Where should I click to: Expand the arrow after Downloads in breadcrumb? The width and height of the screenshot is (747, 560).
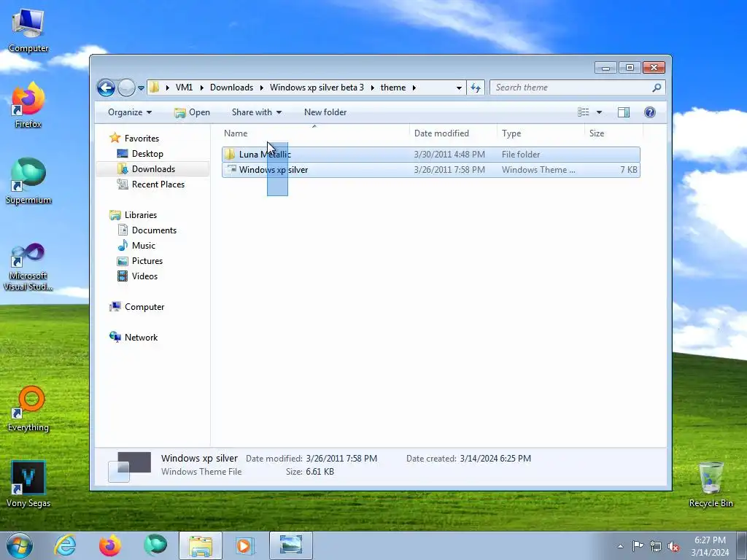pyautogui.click(x=262, y=87)
